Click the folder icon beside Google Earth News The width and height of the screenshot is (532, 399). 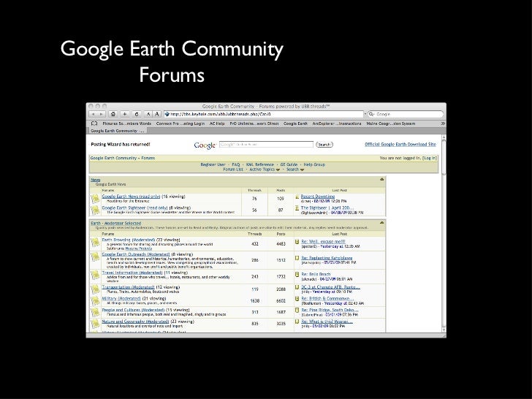pyautogui.click(x=95, y=199)
